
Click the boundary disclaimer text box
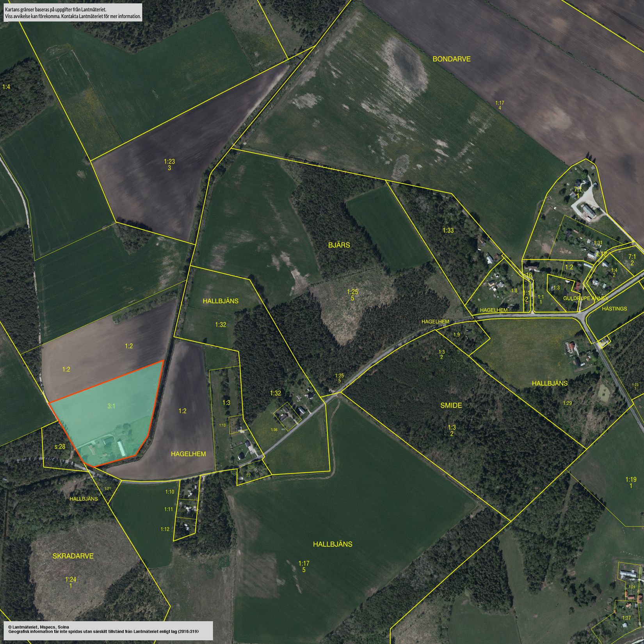coord(72,12)
